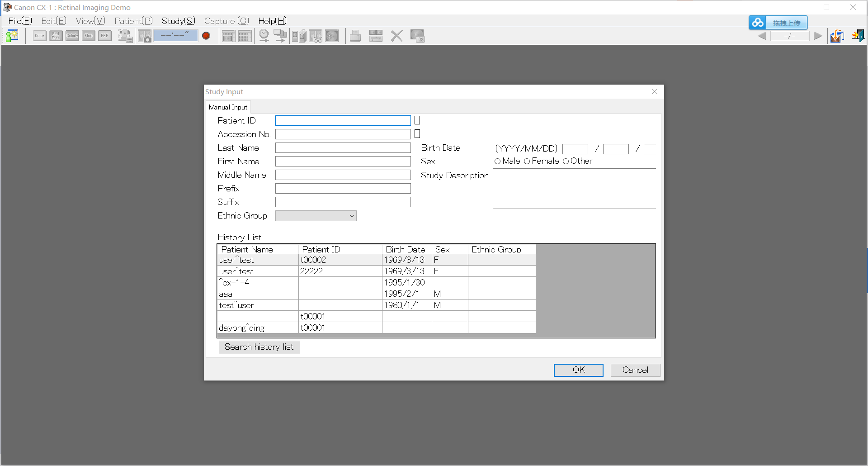Open the Study menu
This screenshot has height=466, width=868.
click(179, 21)
